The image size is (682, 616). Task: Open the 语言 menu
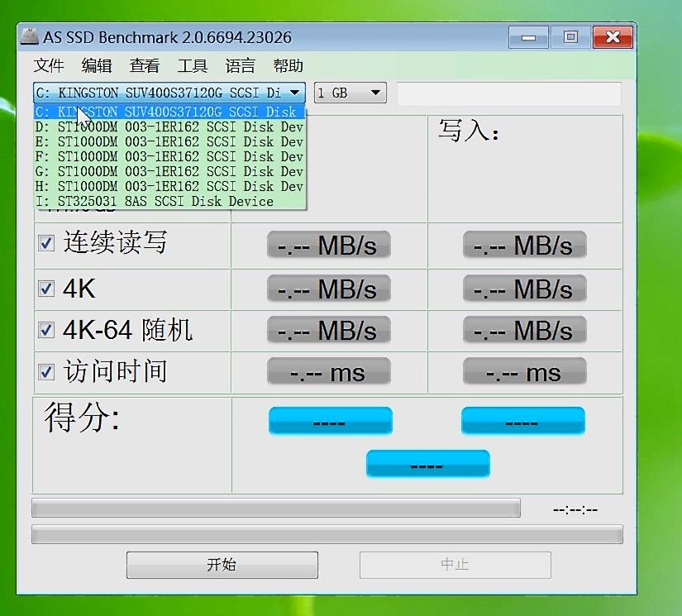pos(240,65)
